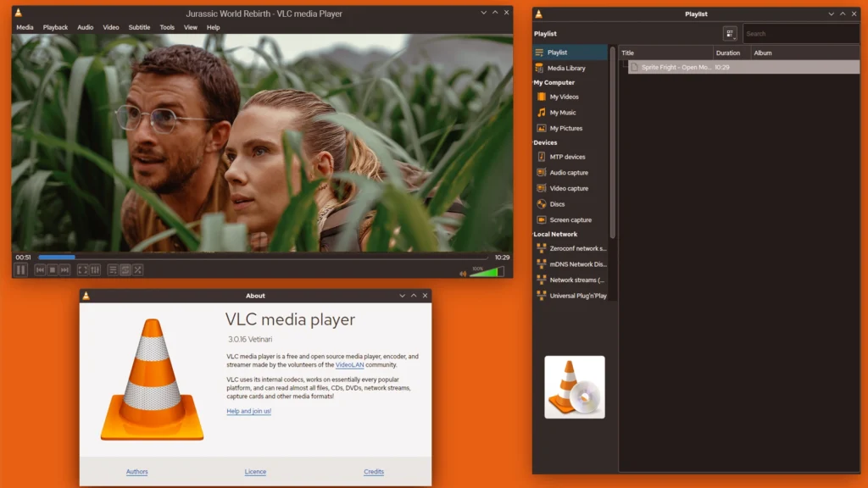Select Playlist in the sidebar

click(570, 52)
